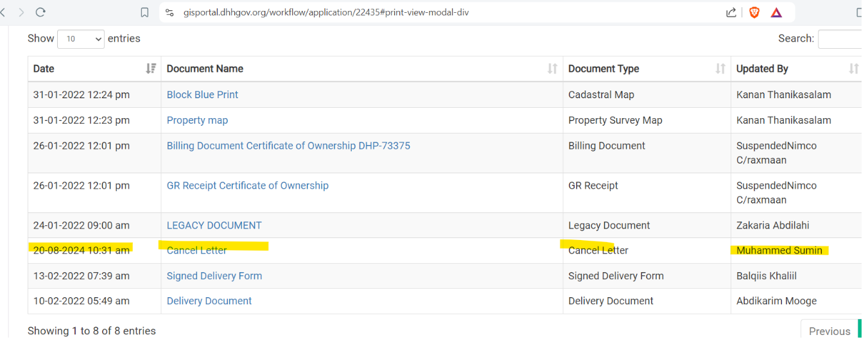The width and height of the screenshot is (868, 344).
Task: Bookmark this page with the bookmark icon
Action: click(x=144, y=12)
